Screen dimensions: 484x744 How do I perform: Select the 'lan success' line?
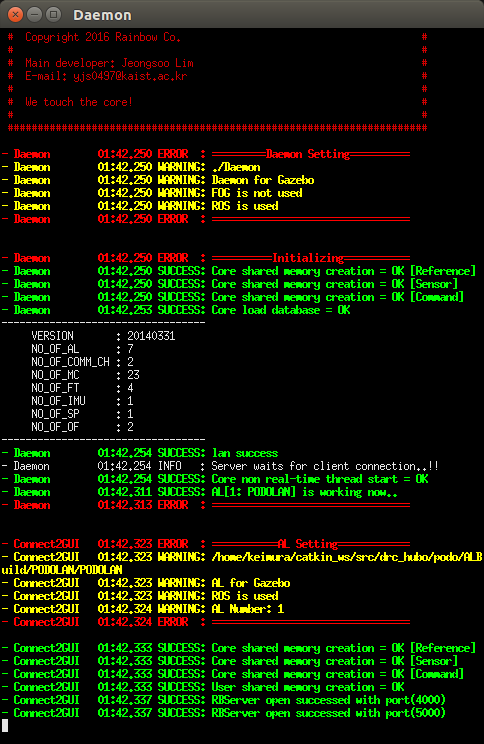pos(140,453)
